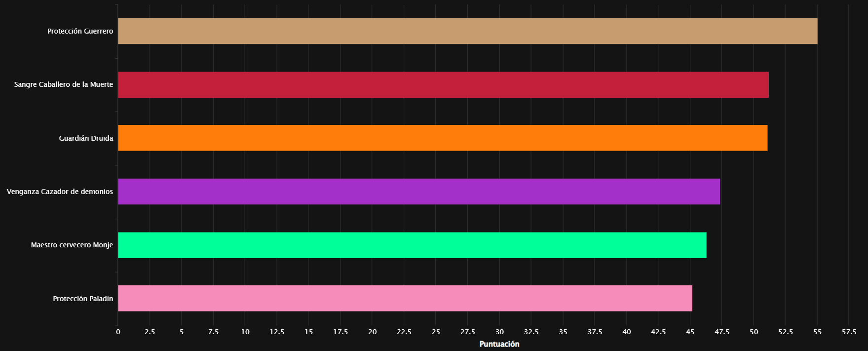Click the '27.5' x-axis tick label
This screenshot has height=351, width=868.
(468, 332)
